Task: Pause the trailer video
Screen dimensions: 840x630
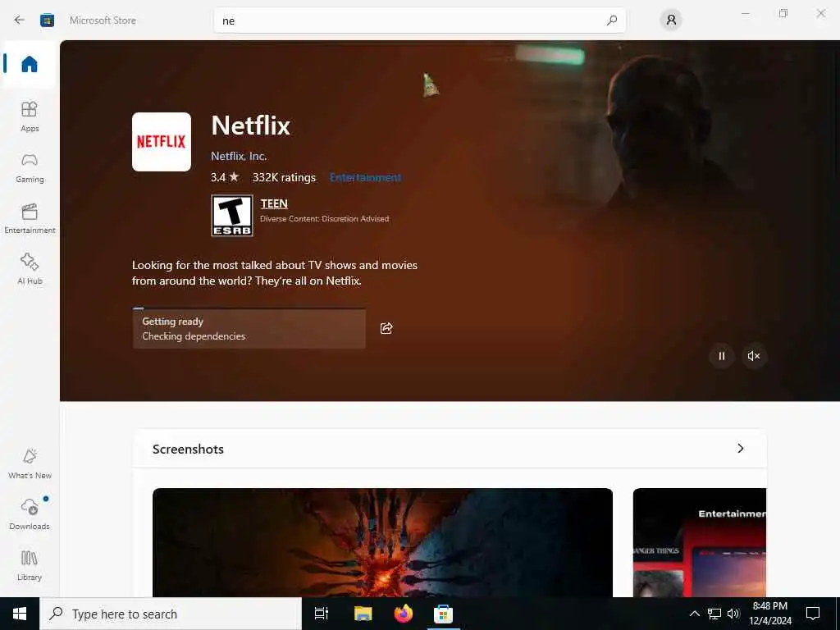Action: click(x=722, y=356)
